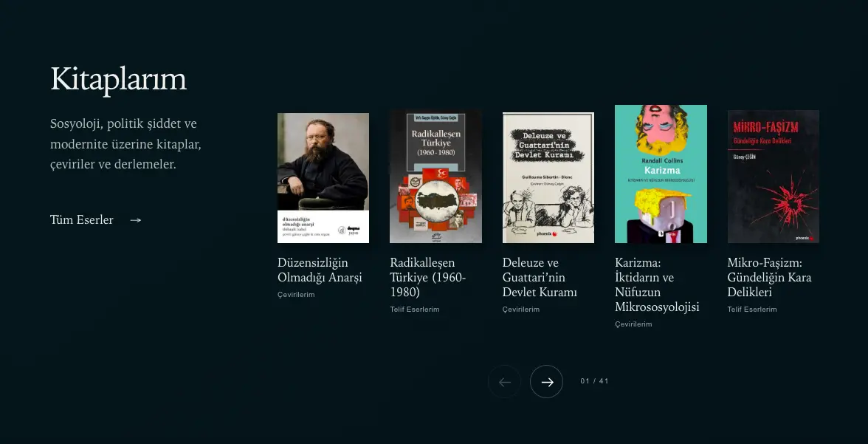
Task: Click the arrow beside Tüm Eserler
Action: click(x=136, y=220)
